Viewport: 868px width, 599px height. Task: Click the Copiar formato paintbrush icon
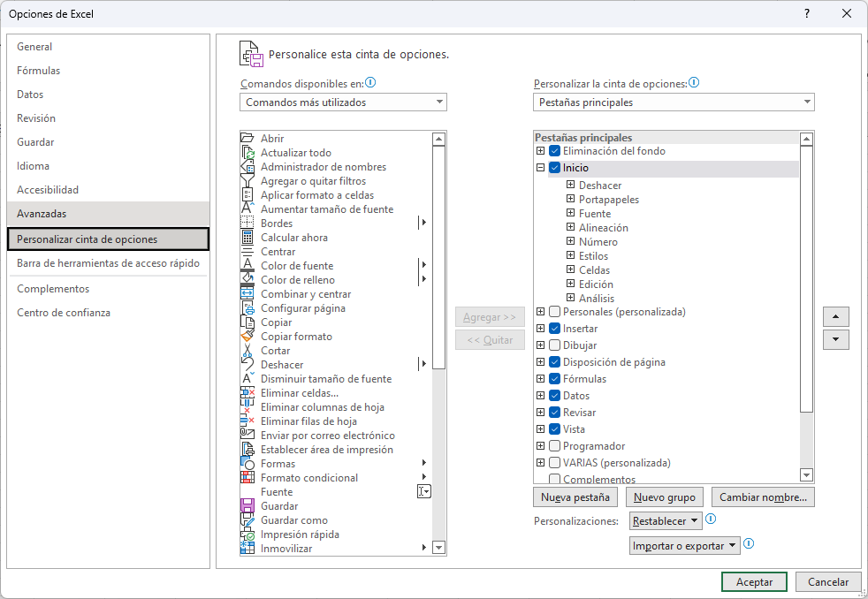coord(247,337)
